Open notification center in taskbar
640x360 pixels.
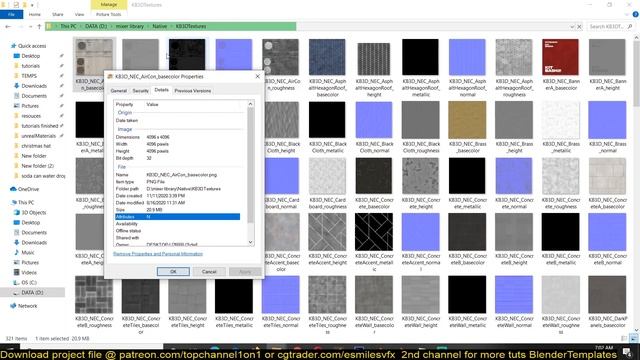[x=628, y=351]
